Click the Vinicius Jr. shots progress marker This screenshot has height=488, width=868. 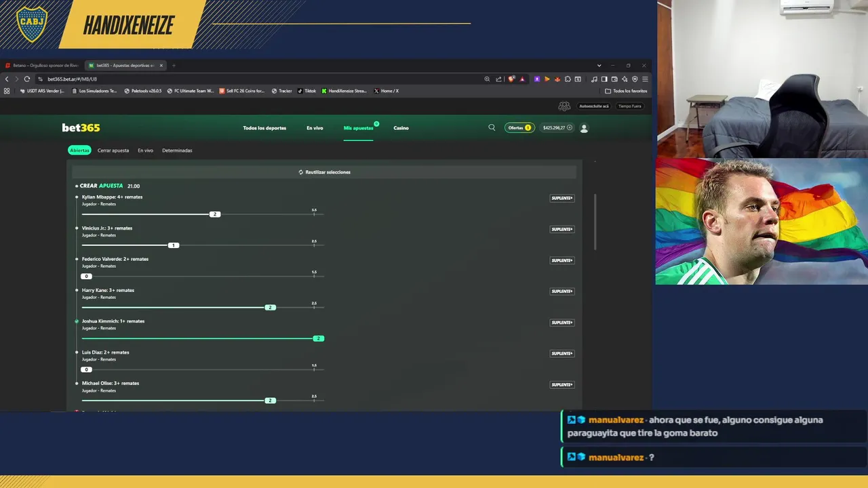pos(174,245)
